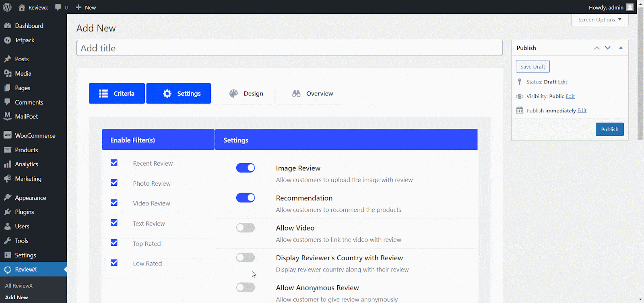This screenshot has height=303, width=644.
Task: Enable Display Reviewer's Country toggle
Action: [x=246, y=257]
